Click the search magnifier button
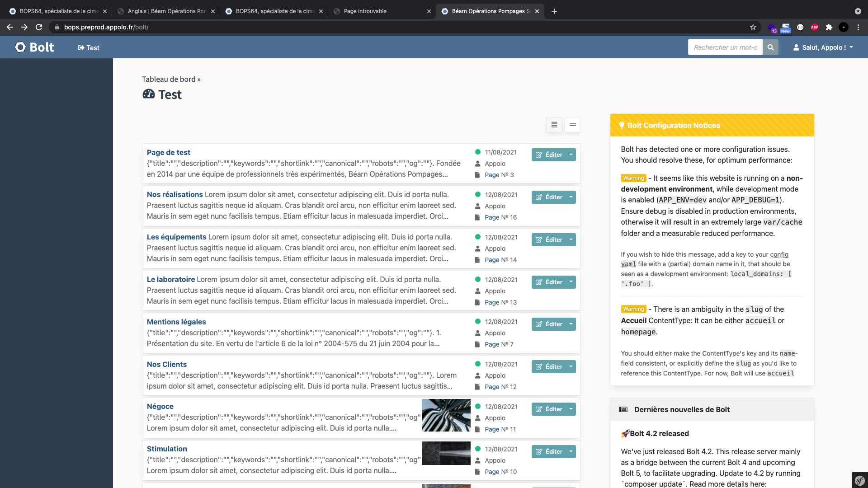The image size is (868, 488). [770, 47]
